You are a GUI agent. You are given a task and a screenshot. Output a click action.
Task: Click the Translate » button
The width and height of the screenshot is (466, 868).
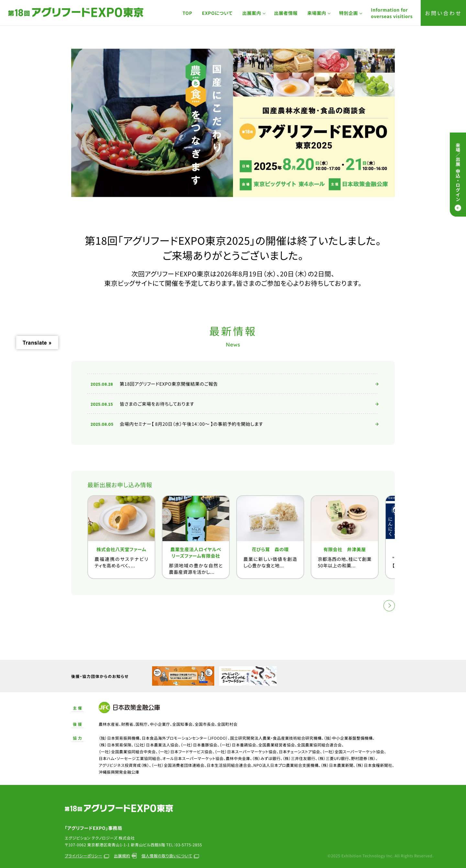click(x=37, y=342)
